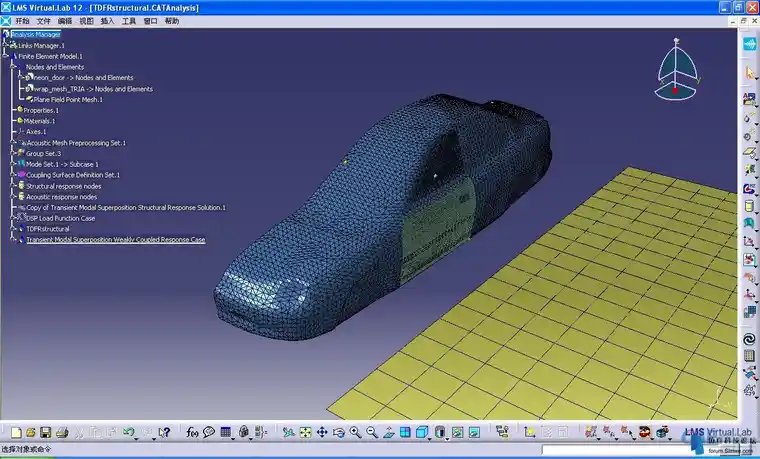Select Structural response nodes
This screenshot has height=459, width=760.
click(63, 186)
